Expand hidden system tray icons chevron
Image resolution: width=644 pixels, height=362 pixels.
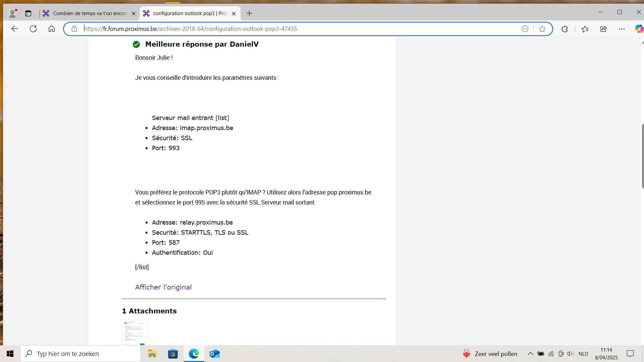pos(530,354)
